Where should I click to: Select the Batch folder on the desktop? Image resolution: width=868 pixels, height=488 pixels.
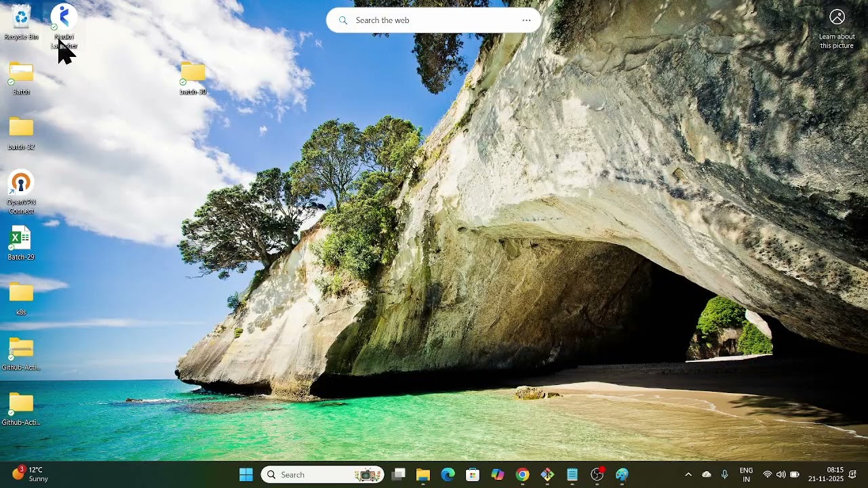click(21, 78)
